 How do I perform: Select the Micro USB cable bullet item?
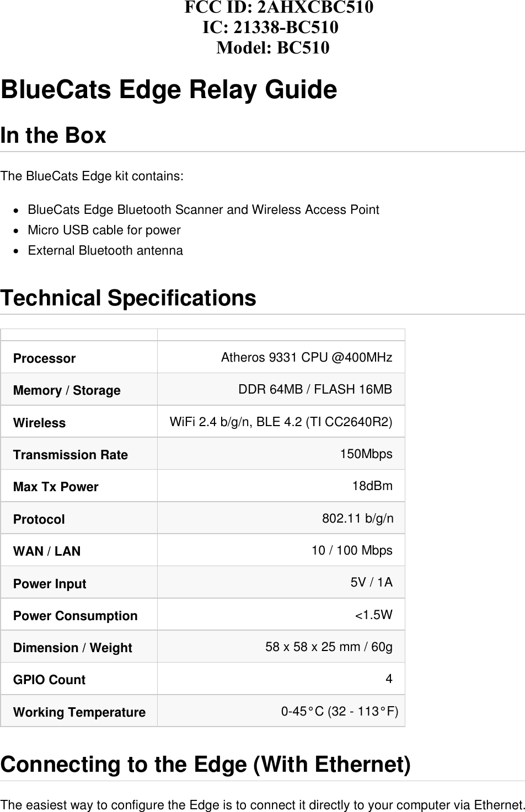[x=104, y=230]
